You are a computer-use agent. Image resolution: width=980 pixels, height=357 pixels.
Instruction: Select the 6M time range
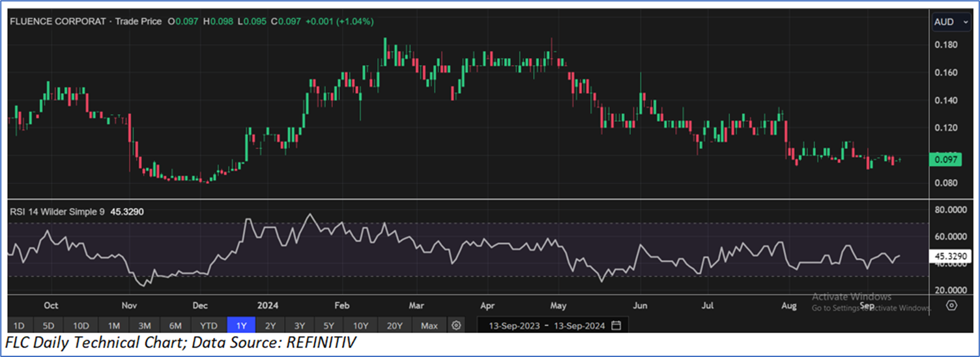pyautogui.click(x=175, y=325)
